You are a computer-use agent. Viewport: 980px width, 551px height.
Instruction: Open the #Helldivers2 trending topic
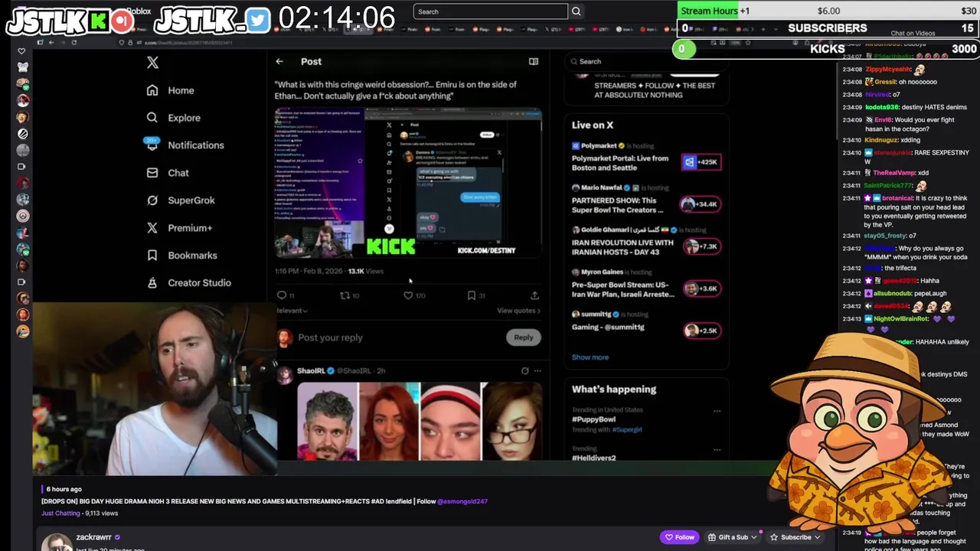pos(594,458)
